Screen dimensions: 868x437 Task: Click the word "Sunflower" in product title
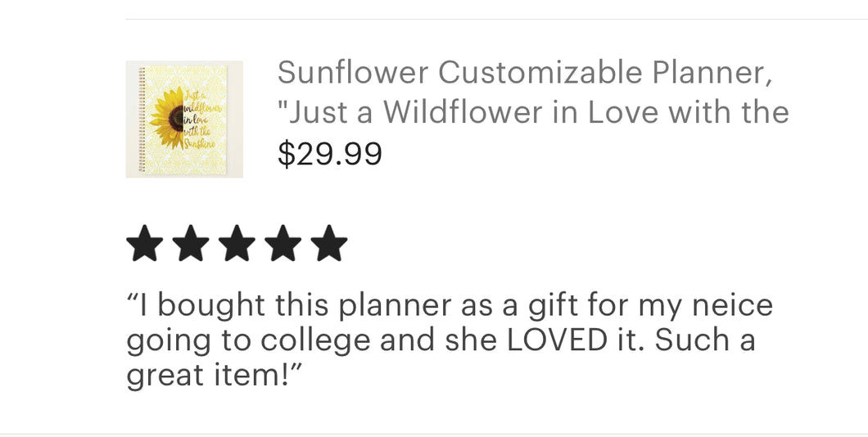point(353,73)
